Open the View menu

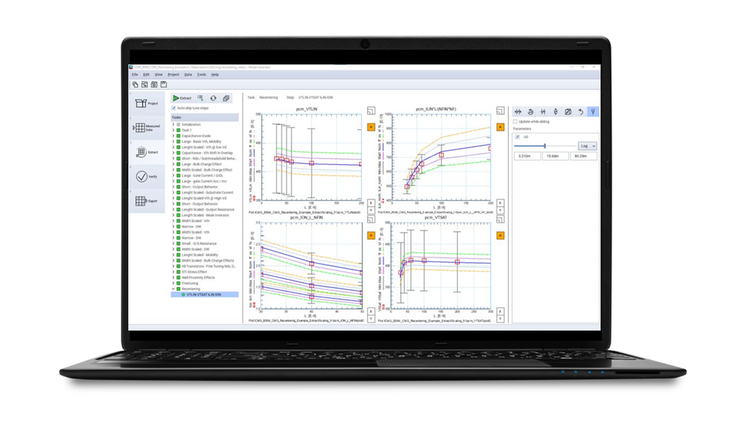(158, 75)
